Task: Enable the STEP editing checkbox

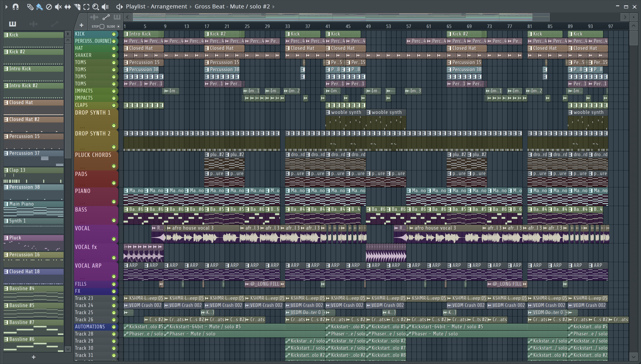Action: (102, 26)
